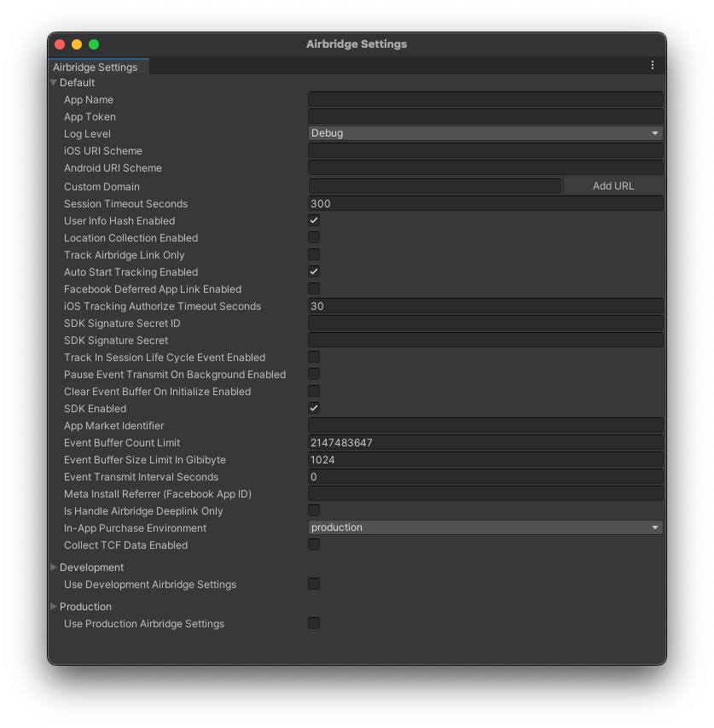Check Clear Event Buffer On Initialize
The width and height of the screenshot is (714, 728).
tap(314, 391)
